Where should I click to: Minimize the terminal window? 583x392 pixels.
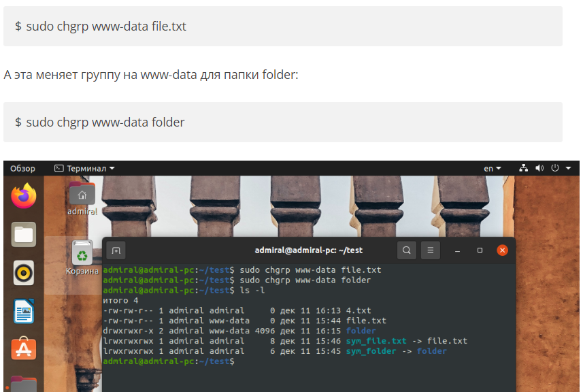tap(458, 250)
